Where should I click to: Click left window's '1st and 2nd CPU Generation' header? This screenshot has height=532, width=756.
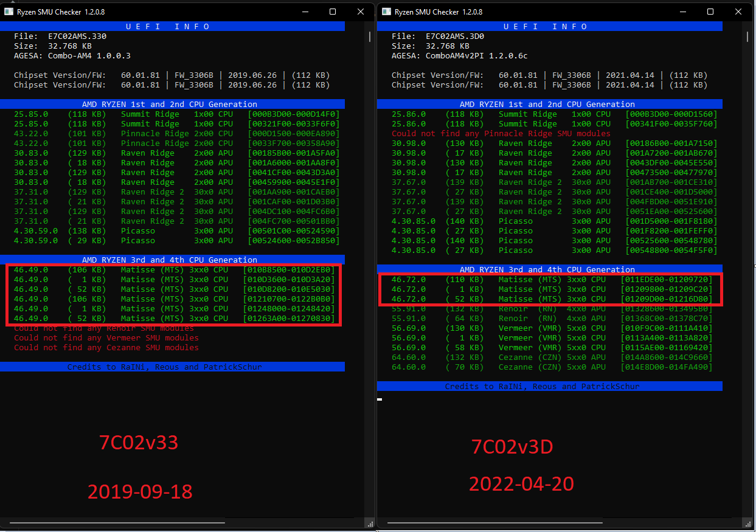[x=172, y=104]
